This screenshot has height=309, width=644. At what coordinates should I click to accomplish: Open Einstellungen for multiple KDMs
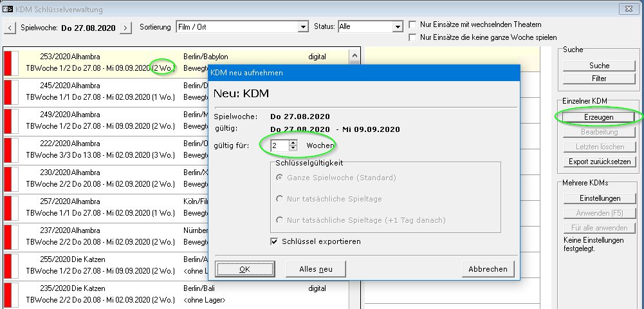[599, 198]
